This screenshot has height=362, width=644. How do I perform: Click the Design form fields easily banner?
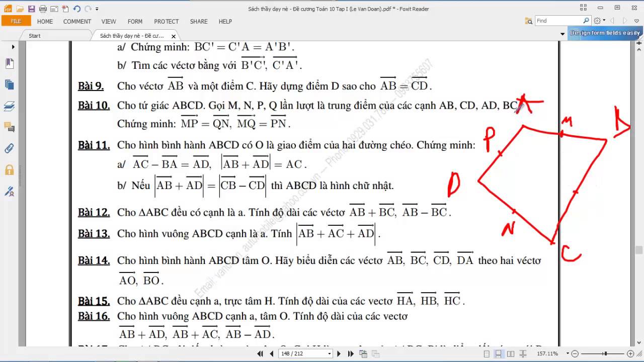click(605, 33)
